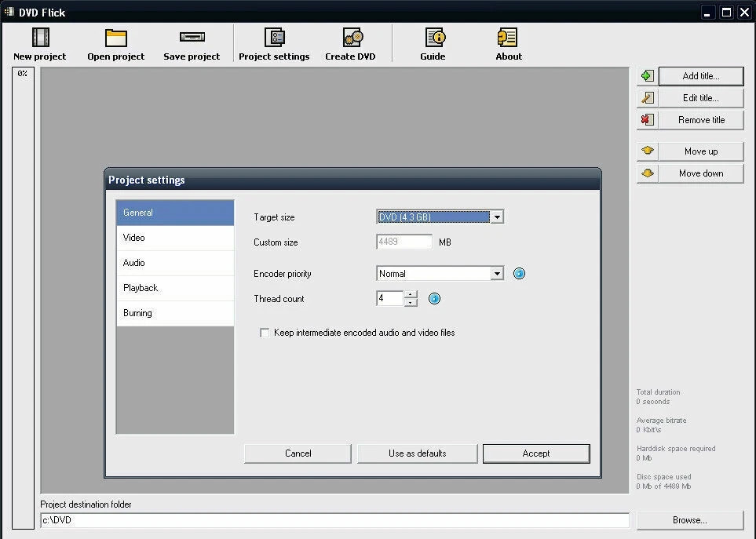Open the Encoder priority dropdown
Viewport: 756px width, 539px height.
[498, 273]
